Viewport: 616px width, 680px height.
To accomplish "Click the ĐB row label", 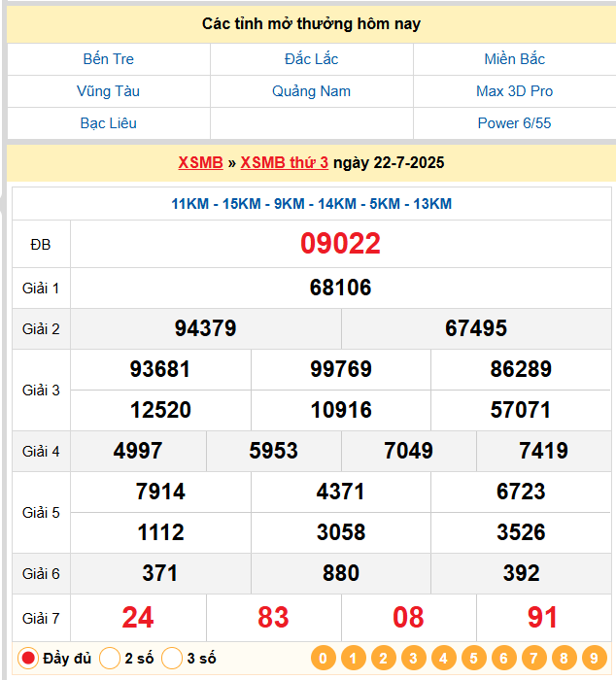I will 41,245.
